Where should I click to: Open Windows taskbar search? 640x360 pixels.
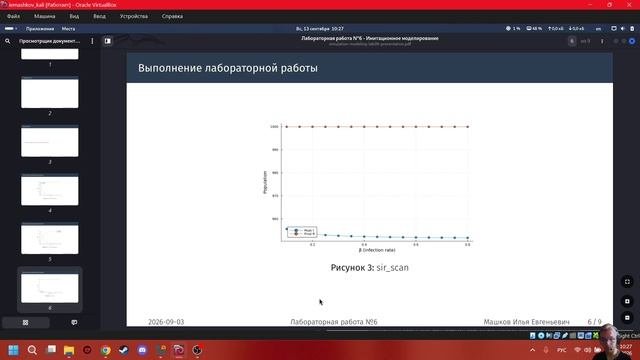(x=32, y=350)
